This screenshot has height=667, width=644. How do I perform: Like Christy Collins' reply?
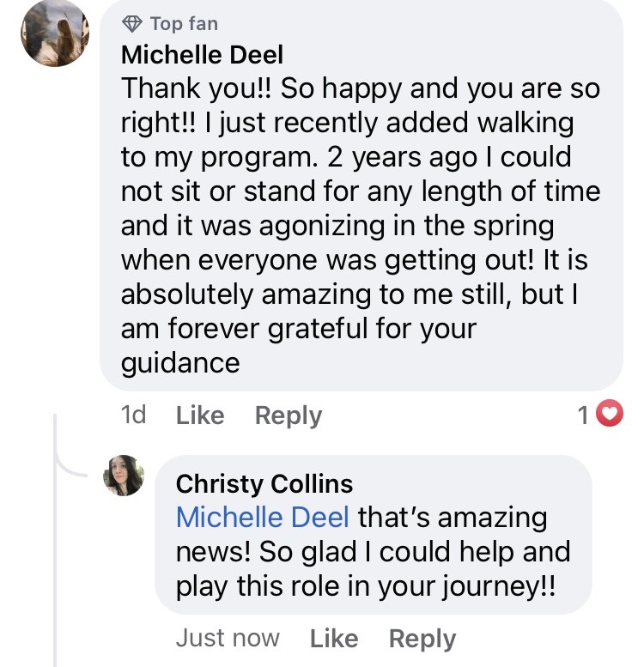tap(333, 639)
